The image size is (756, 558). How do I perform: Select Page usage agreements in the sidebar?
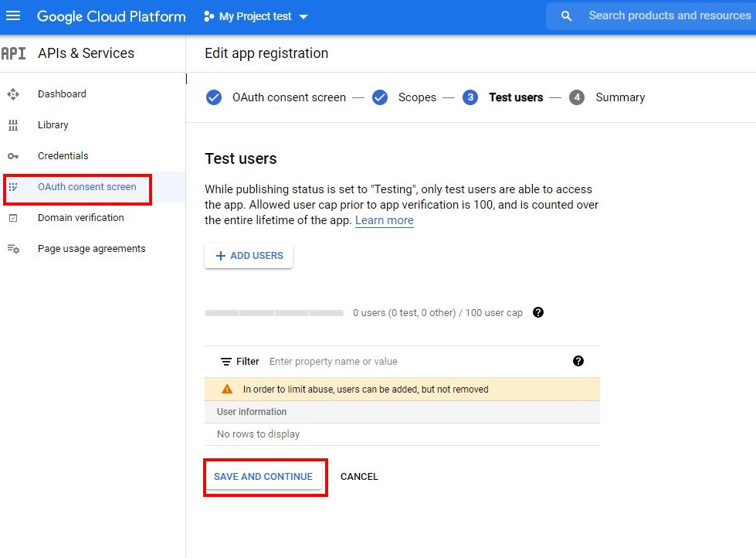pyautogui.click(x=90, y=248)
